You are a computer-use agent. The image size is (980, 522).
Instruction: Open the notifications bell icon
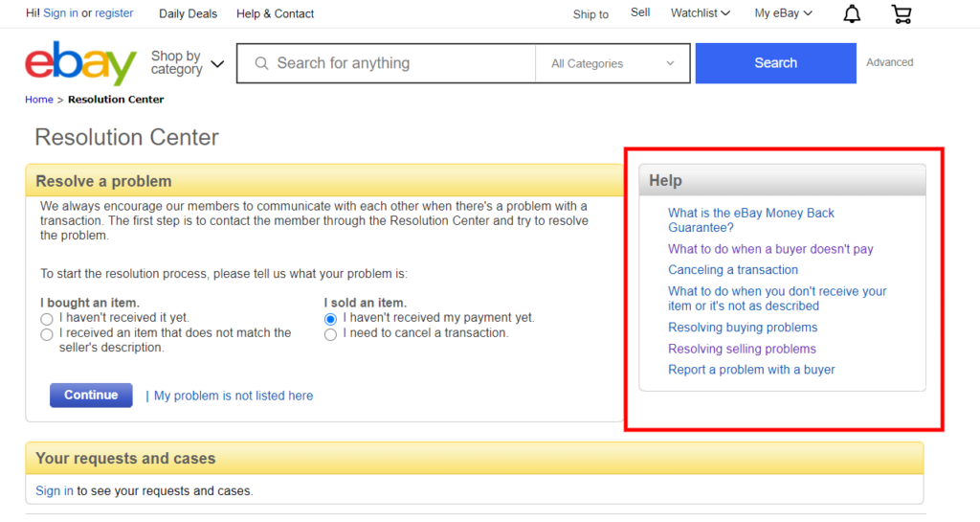tap(852, 13)
